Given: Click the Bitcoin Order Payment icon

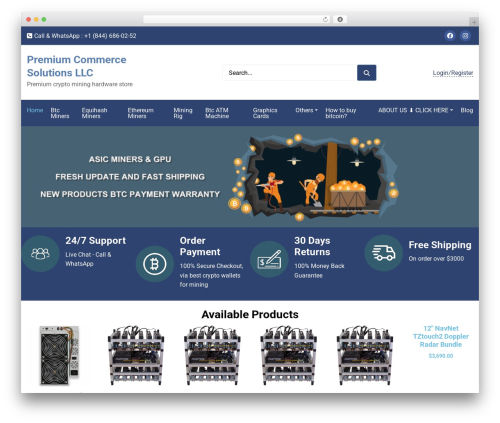Looking at the screenshot, I should [155, 264].
